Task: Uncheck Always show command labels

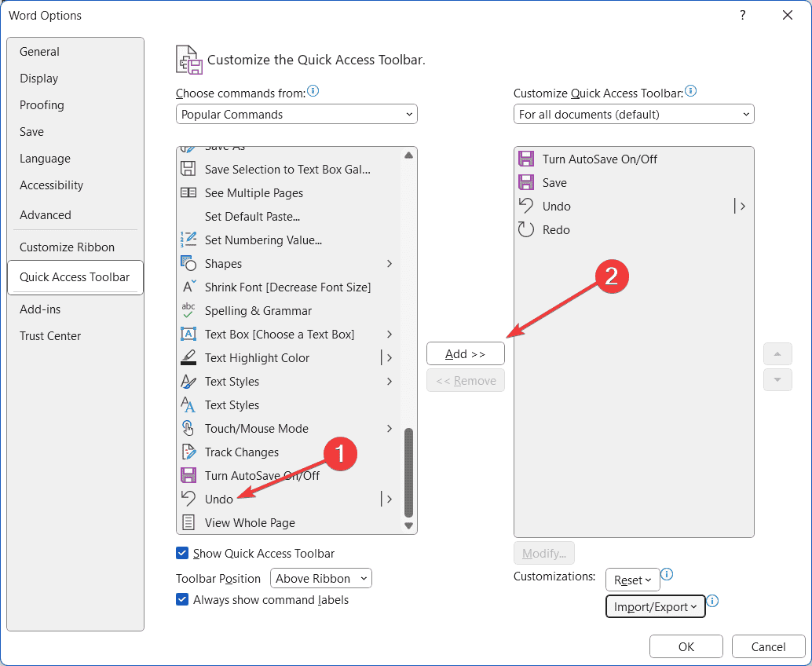Action: [x=183, y=600]
